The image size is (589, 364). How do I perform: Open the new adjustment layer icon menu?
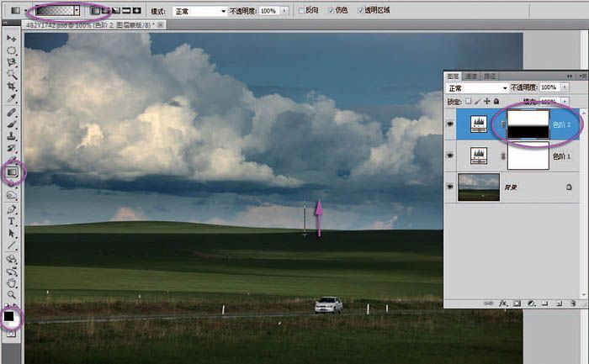point(530,302)
